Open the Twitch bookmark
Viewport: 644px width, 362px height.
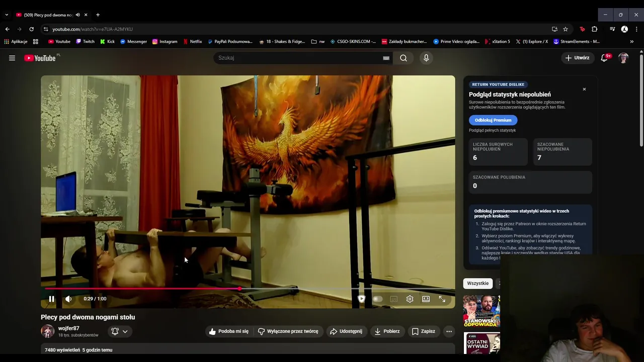(85, 42)
